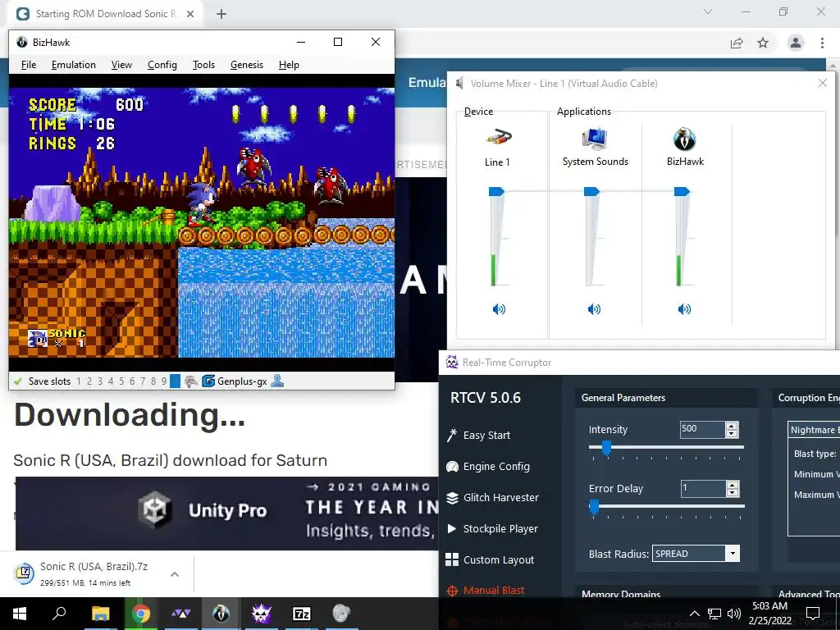Image resolution: width=840 pixels, height=630 pixels.
Task: Select BizHawk save slot 9
Action: 164,381
